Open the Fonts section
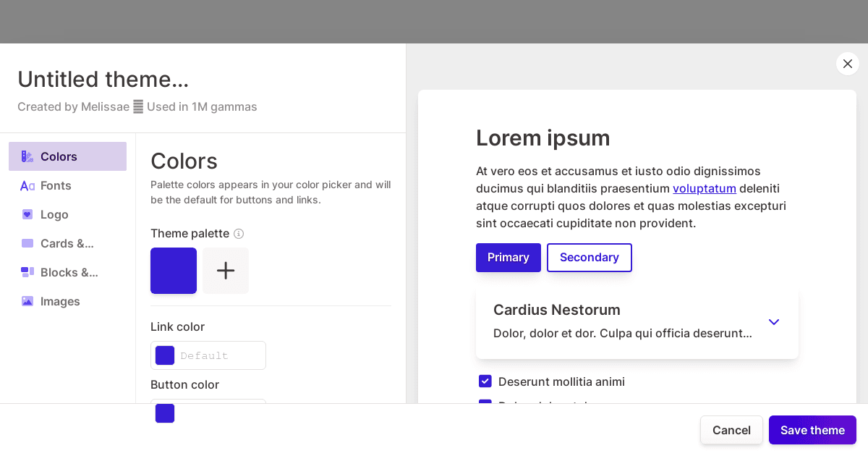The width and height of the screenshot is (868, 456). click(x=67, y=185)
